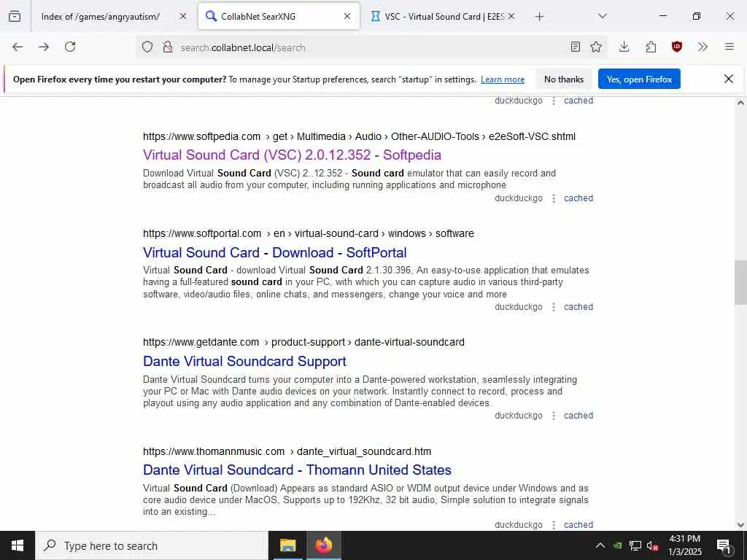Open cached link for Softpedia result
Viewport: 747px width, 560px height.
tap(578, 198)
